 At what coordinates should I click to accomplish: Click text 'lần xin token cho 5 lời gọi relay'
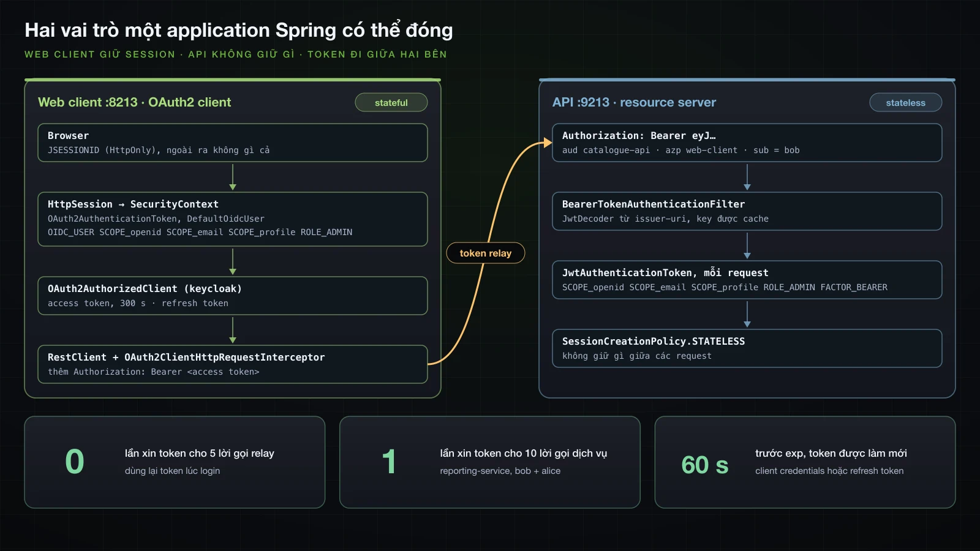click(200, 453)
